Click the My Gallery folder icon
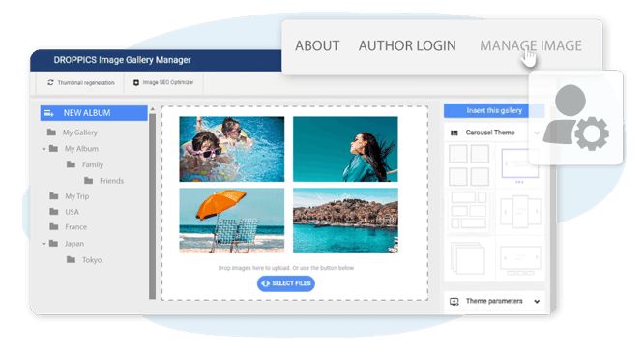The height and width of the screenshot is (355, 644). coord(51,133)
